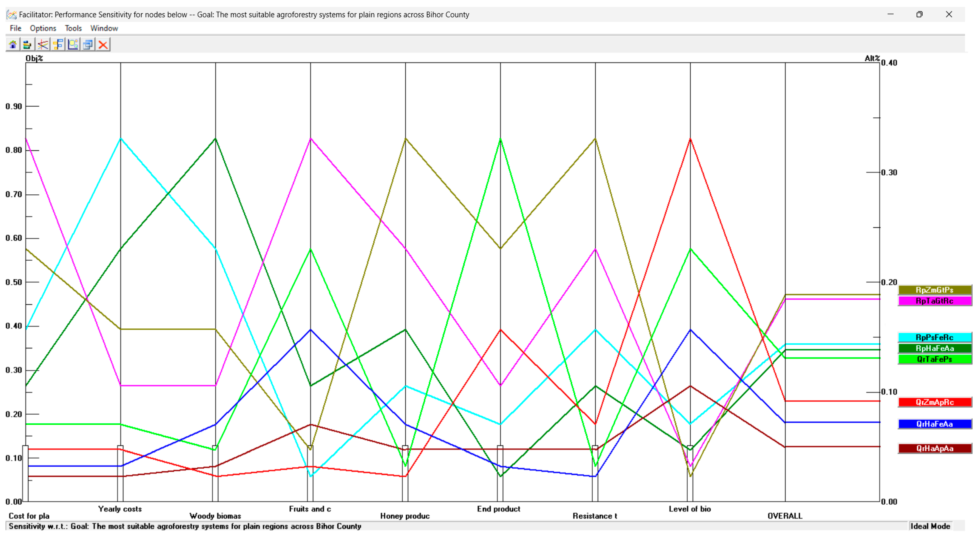
Task: Minimize the Facilitator window
Action: [891, 14]
